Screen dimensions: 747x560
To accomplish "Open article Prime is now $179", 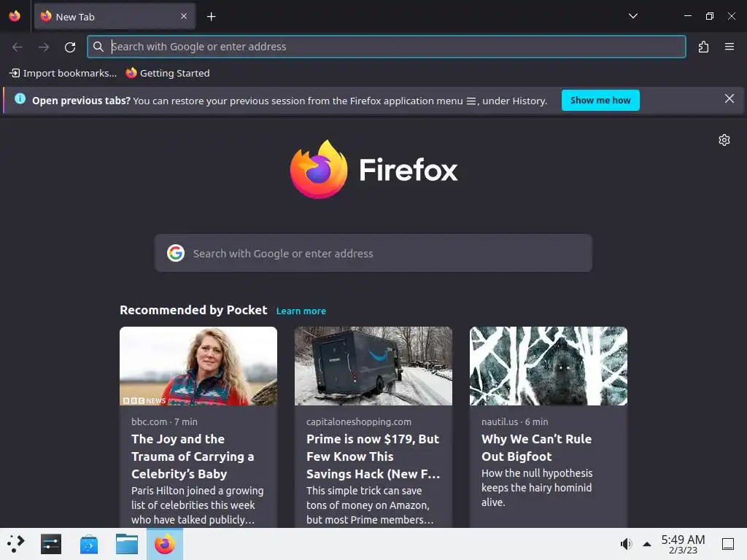I will point(373,456).
